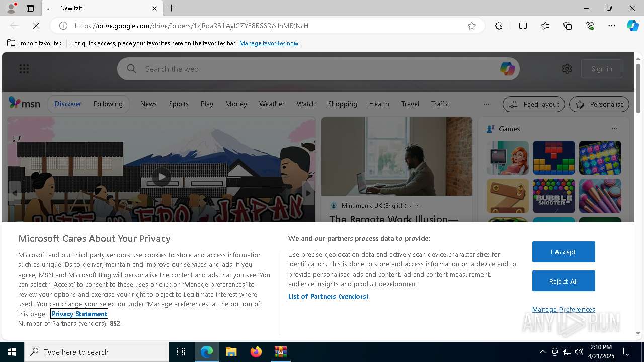644x362 pixels.
Task: Open the Shopping section
Action: 342,104
